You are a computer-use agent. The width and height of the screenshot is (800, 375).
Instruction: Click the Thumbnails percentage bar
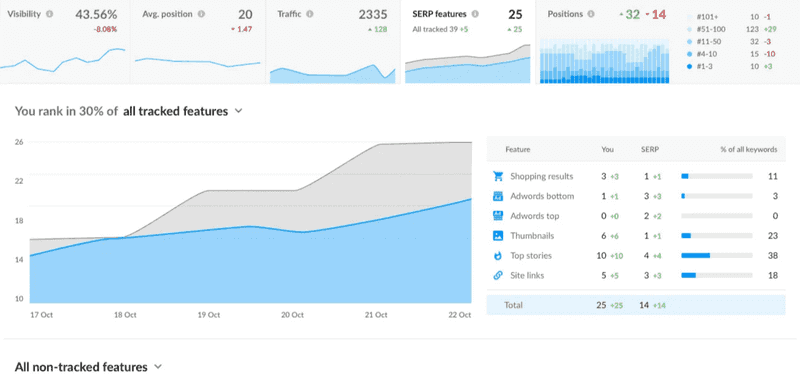tap(716, 236)
